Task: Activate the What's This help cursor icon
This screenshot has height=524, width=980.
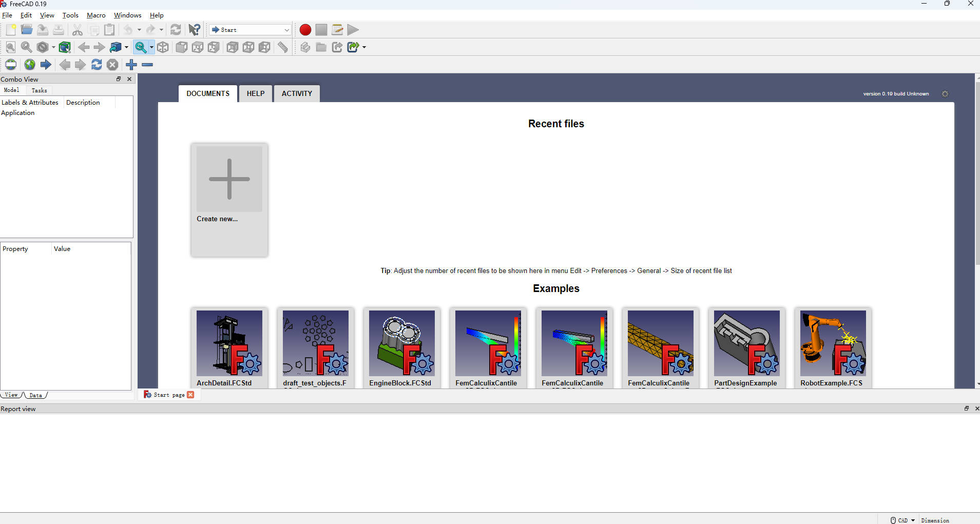Action: click(x=194, y=30)
